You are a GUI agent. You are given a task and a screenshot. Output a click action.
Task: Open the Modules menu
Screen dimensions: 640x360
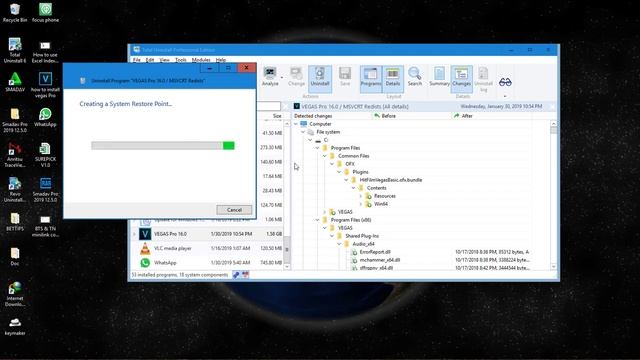[201, 60]
